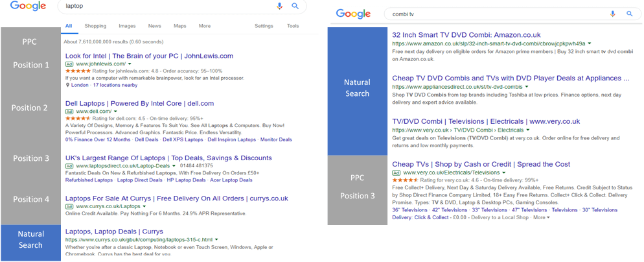
Task: Click the Google logo in combi tv search
Action: (353, 14)
